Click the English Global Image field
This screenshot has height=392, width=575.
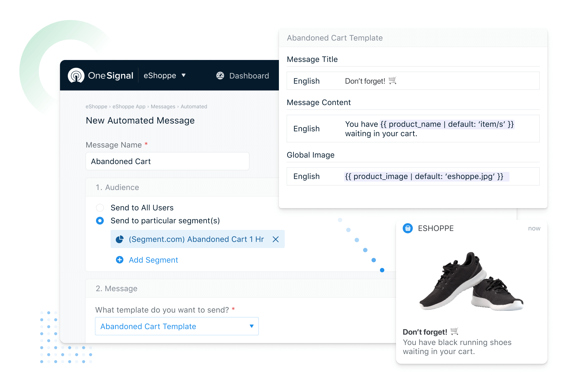[413, 176]
